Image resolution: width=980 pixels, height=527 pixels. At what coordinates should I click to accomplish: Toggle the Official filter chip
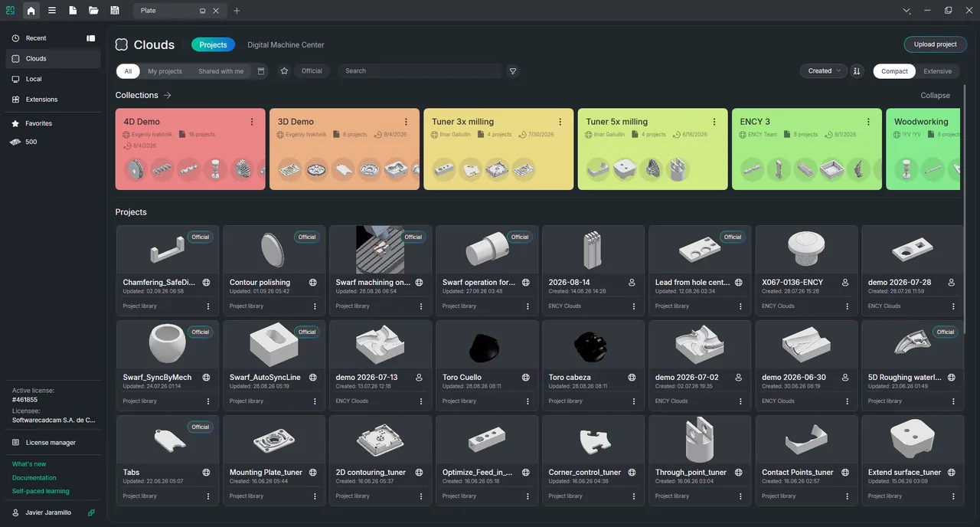312,71
